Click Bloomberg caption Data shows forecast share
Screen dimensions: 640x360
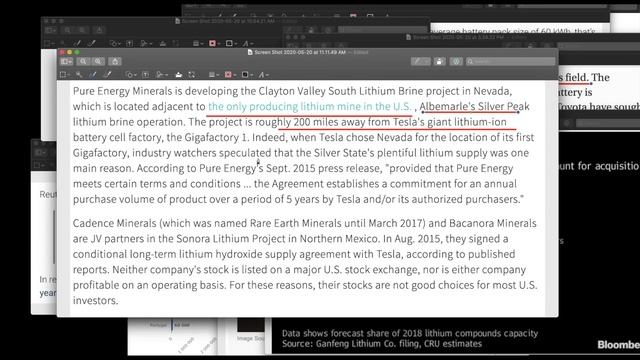pyautogui.click(x=410, y=333)
